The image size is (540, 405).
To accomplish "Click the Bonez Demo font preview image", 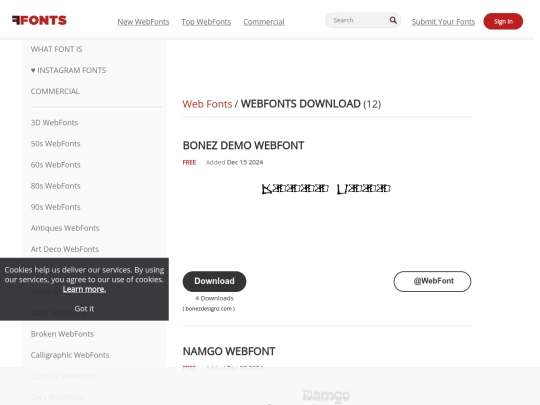I will pos(326,189).
